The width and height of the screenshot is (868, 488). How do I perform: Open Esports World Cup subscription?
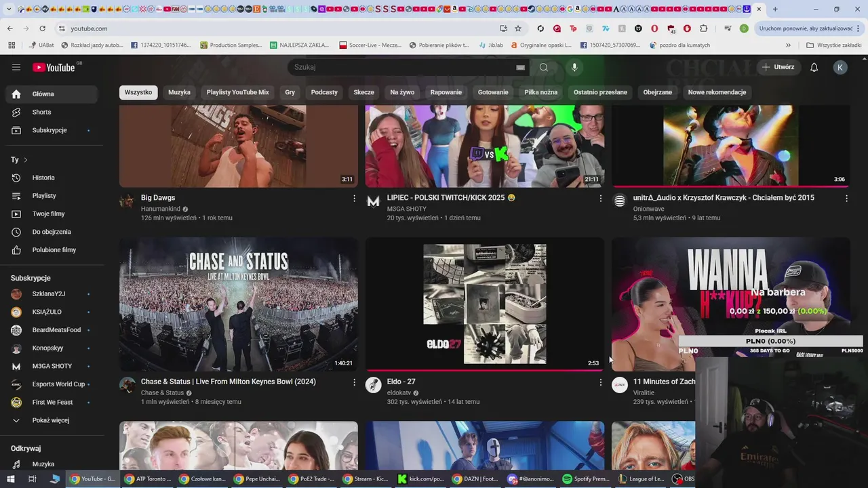coord(52,384)
